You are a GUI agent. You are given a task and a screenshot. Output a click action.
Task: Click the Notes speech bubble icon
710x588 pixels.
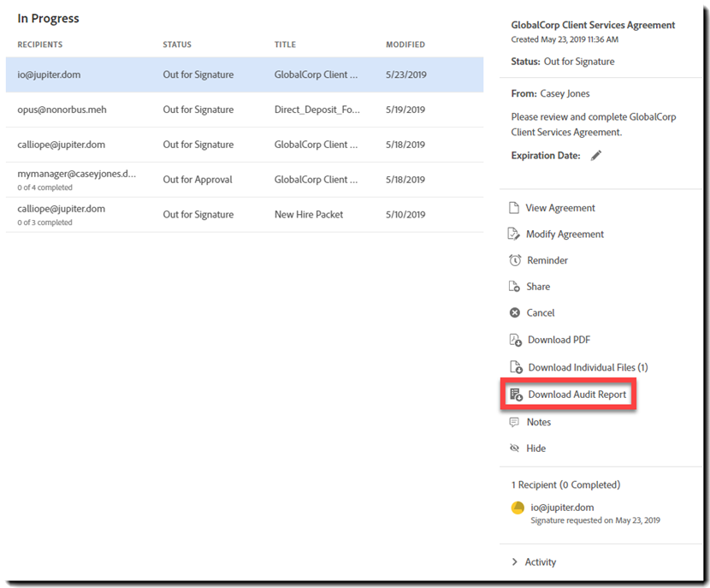coord(514,422)
